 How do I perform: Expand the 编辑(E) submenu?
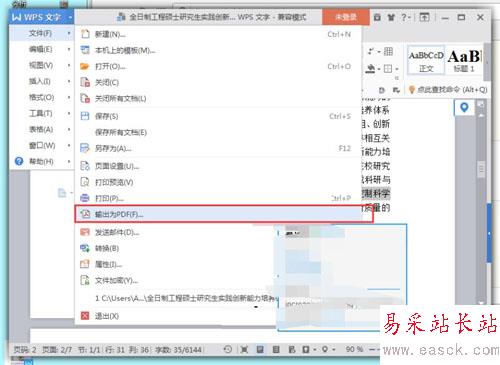69,49
